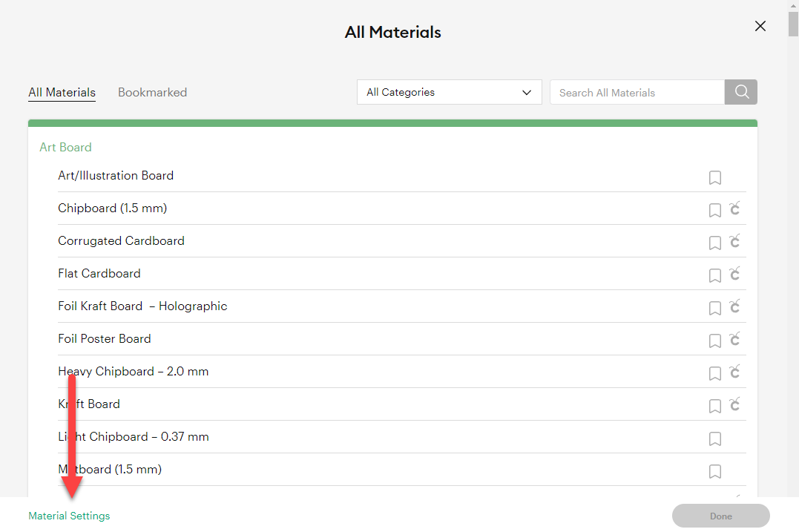799x532 pixels.
Task: Bookmark the Corrugated Cardboard material
Action: click(715, 243)
